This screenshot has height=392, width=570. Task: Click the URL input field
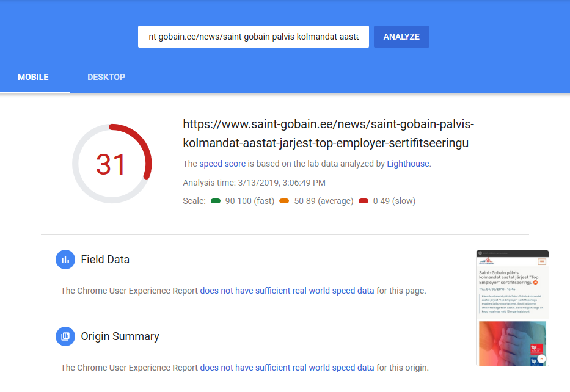[254, 37]
